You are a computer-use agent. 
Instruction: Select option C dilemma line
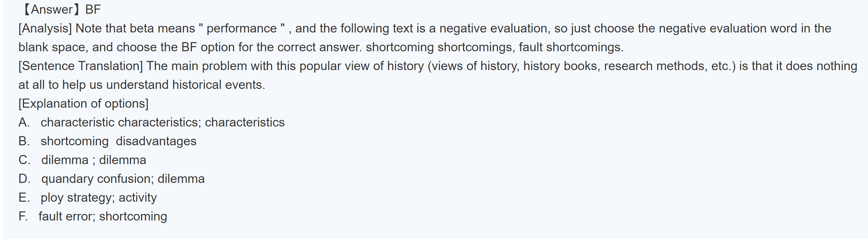coord(82,160)
